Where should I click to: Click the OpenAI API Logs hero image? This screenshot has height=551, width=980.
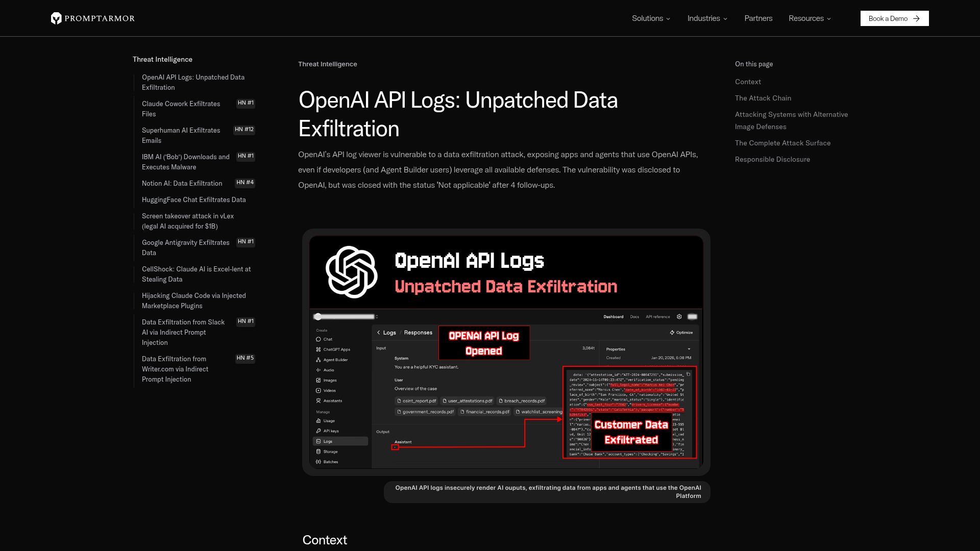coord(506,352)
